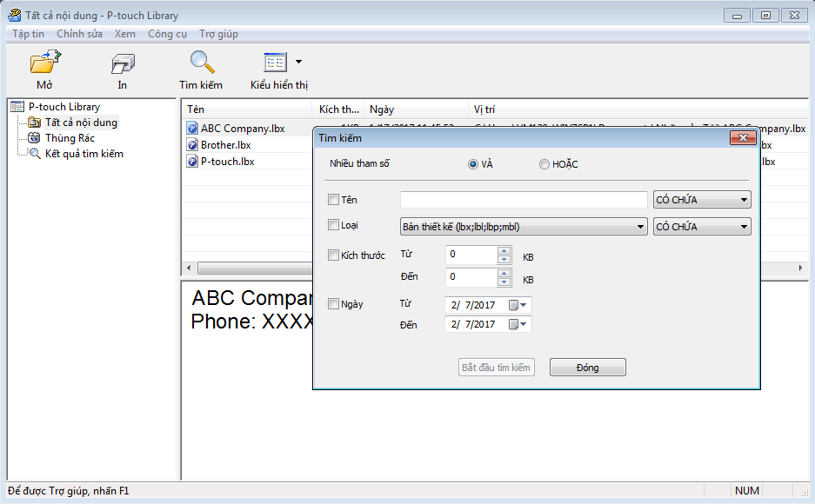Select the P-touch.lbx file in list
This screenshot has width=815, height=504.
(x=227, y=161)
